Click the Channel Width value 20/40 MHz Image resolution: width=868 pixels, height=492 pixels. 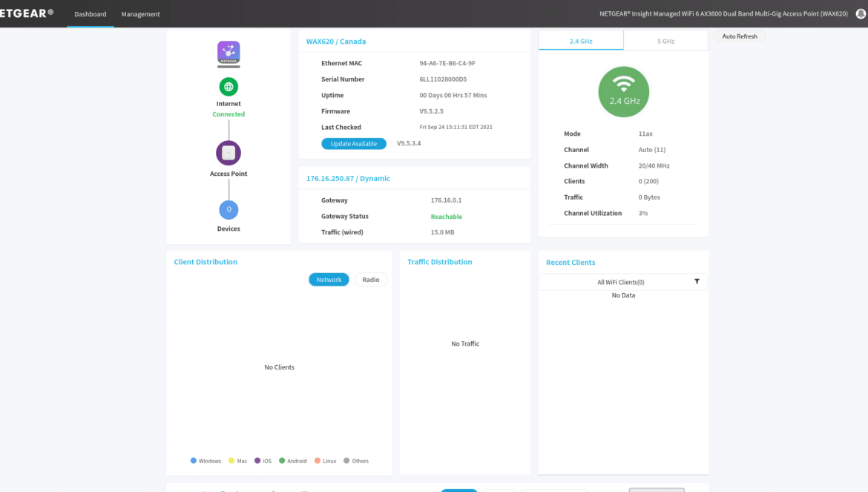pyautogui.click(x=654, y=165)
